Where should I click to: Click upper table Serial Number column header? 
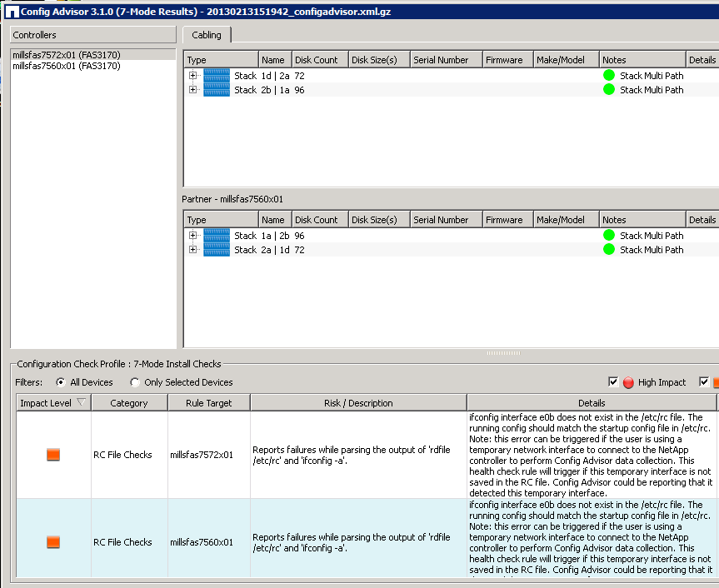tap(447, 60)
